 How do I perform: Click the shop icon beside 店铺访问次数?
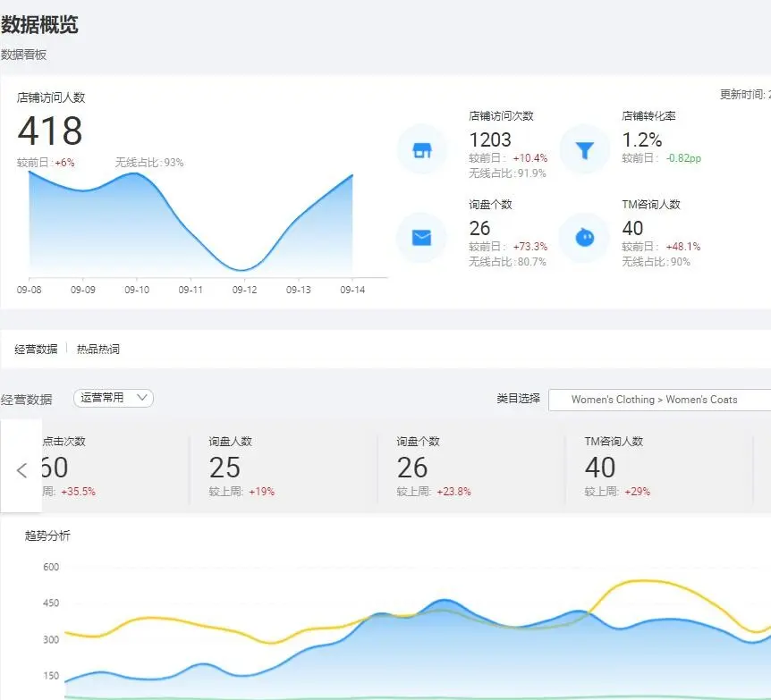[420, 149]
